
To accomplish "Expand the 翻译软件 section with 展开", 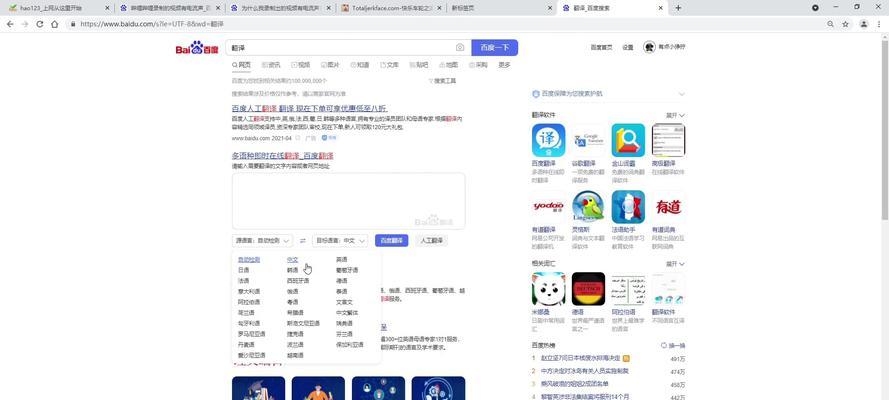I will tap(675, 115).
